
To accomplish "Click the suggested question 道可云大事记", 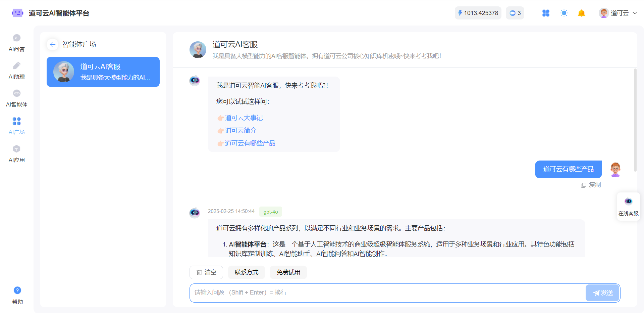I will pyautogui.click(x=244, y=118).
